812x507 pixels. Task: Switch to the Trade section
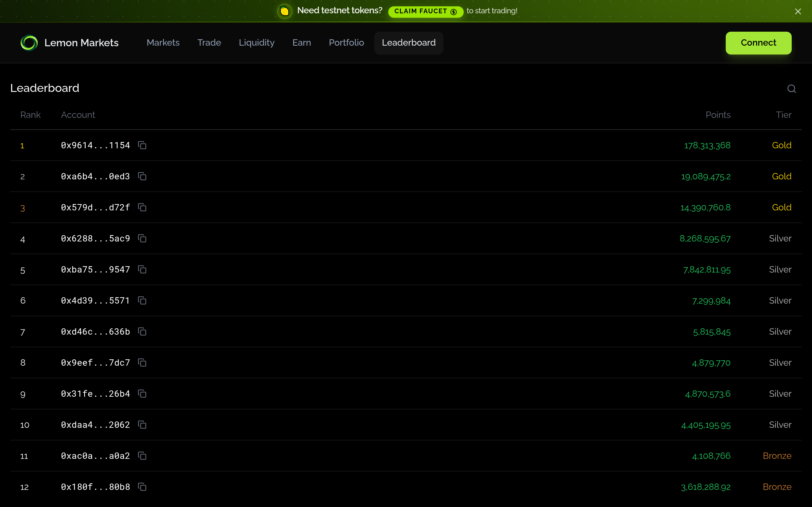pyautogui.click(x=209, y=42)
